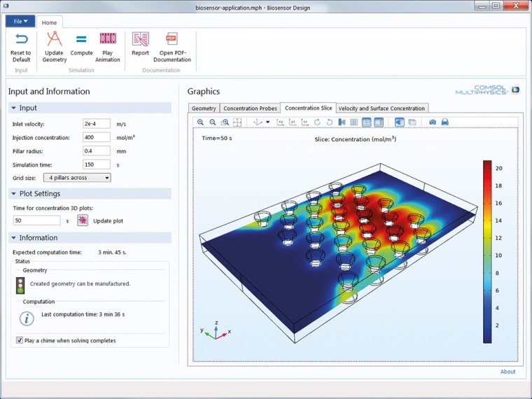Image resolution: width=532 pixels, height=399 pixels.
Task: Click the Play Animation filmstrip icon
Action: click(108, 38)
